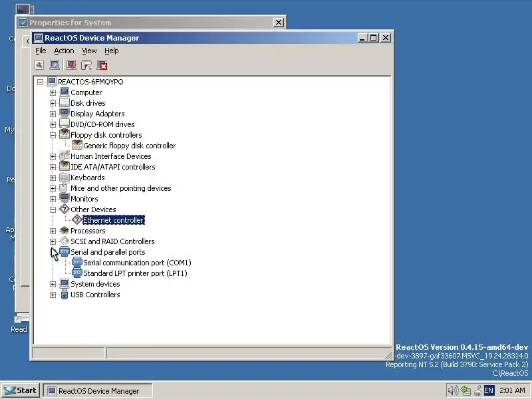Expand the USB Controllers category
This screenshot has height=399, width=532.
pos(53,295)
